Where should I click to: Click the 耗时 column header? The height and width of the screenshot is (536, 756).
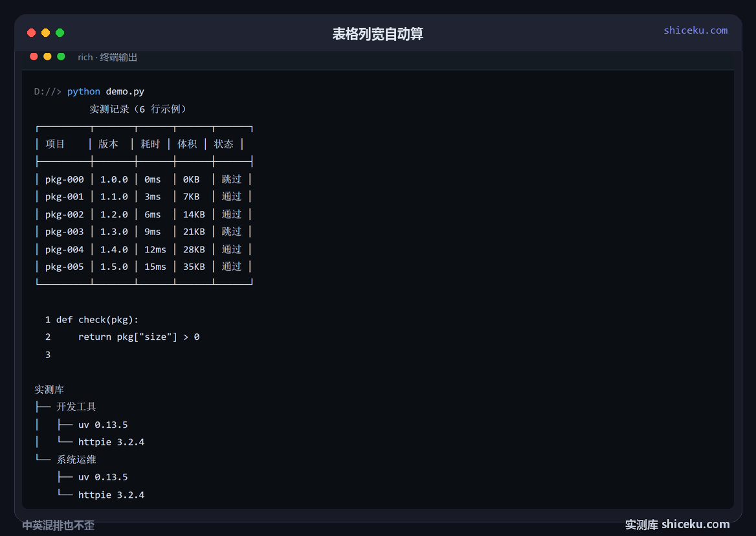tap(150, 144)
